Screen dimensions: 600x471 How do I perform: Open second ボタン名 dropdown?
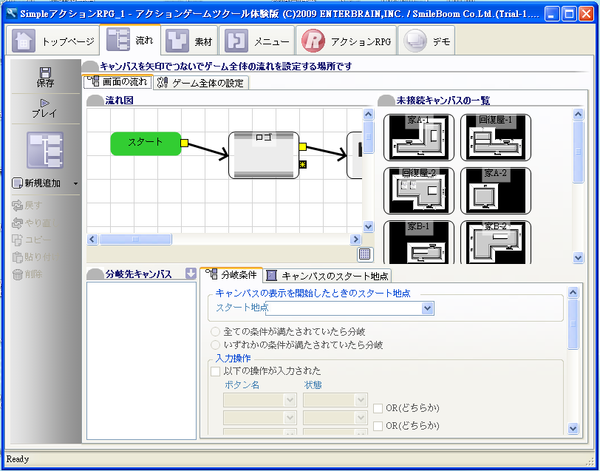260,417
